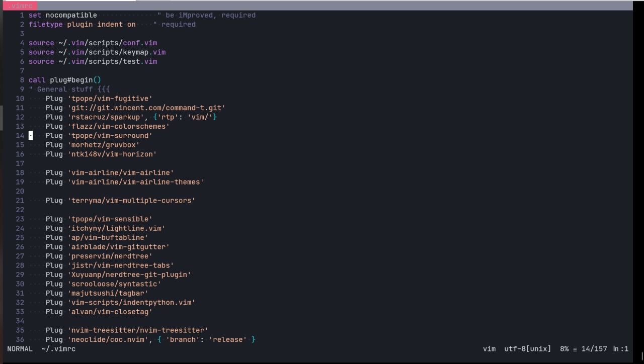This screenshot has height=364, width=644.
Task: Click Plug 'vim-airline/vim-airline' on line 18
Action: pos(110,172)
